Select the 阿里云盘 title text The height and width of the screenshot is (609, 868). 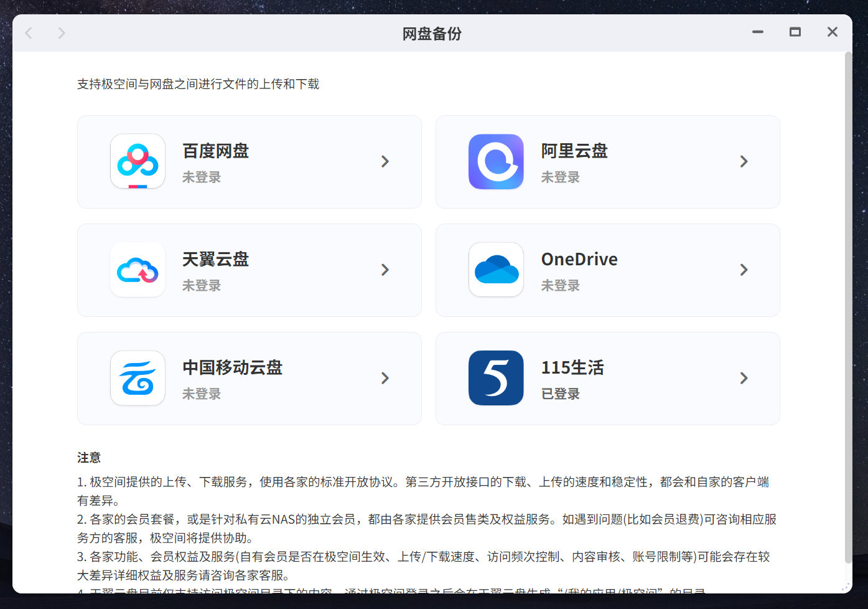coord(574,151)
